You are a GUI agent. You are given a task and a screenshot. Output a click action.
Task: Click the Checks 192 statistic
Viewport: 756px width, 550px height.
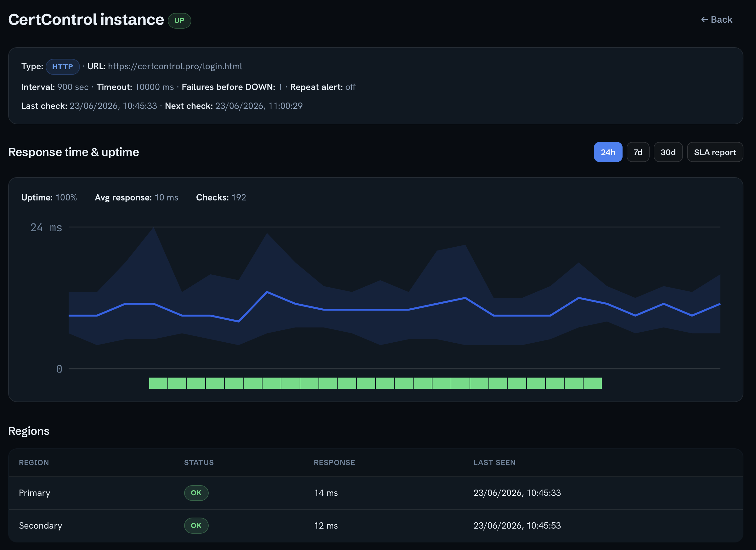221,197
